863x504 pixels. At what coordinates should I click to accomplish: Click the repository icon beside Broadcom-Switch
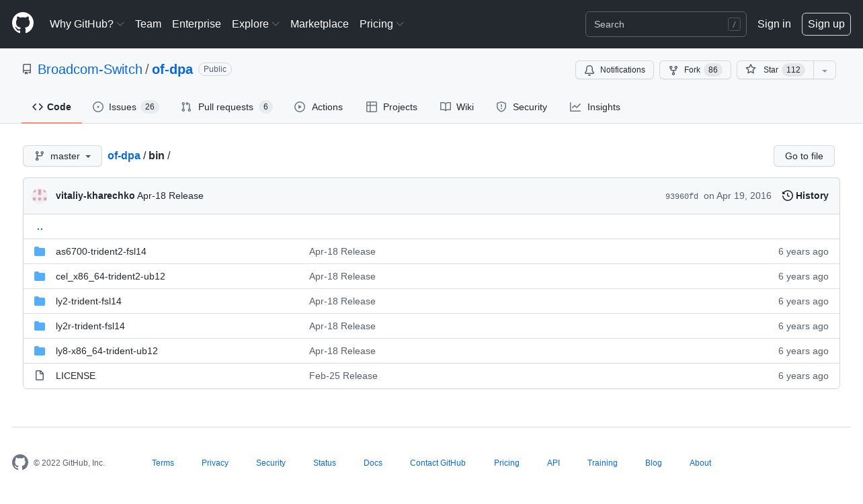(x=27, y=69)
